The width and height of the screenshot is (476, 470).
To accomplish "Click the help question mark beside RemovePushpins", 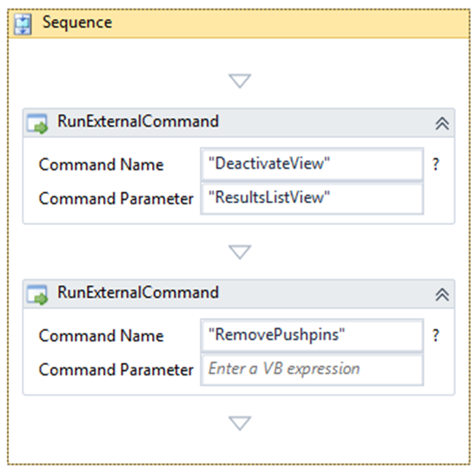I will (x=436, y=335).
